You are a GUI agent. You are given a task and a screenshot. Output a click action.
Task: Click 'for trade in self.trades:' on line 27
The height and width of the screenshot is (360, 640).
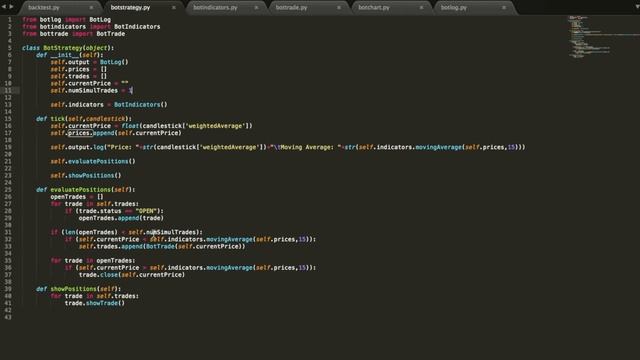95,204
